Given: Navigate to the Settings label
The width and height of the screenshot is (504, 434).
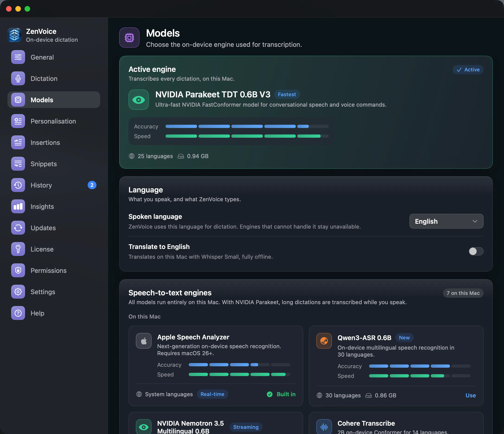Looking at the screenshot, I should 43,292.
